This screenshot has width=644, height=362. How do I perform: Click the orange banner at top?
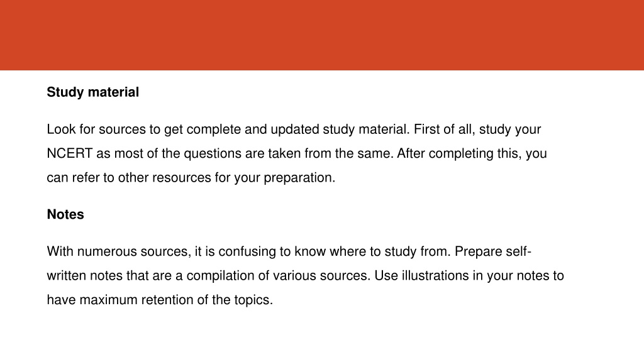322,35
